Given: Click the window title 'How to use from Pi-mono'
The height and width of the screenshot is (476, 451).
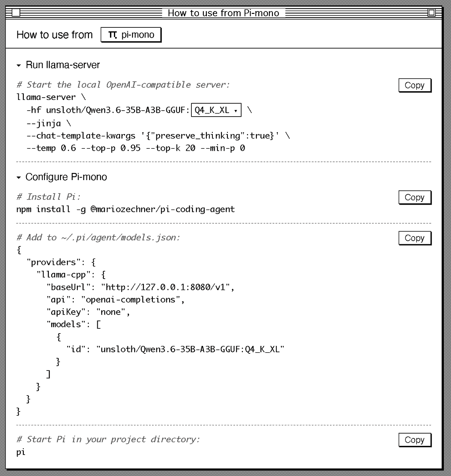Looking at the screenshot, I should coord(223,13).
